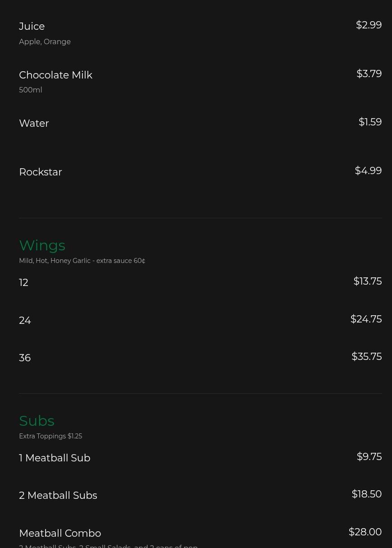Select the Water menu item
The image size is (392, 548).
coord(34,124)
